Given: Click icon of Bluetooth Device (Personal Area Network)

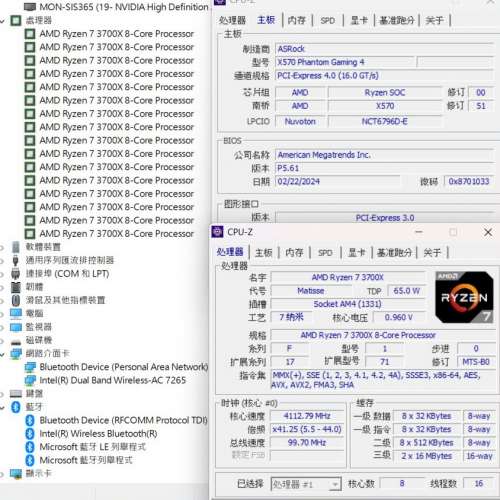Looking at the screenshot, I should tap(30, 367).
